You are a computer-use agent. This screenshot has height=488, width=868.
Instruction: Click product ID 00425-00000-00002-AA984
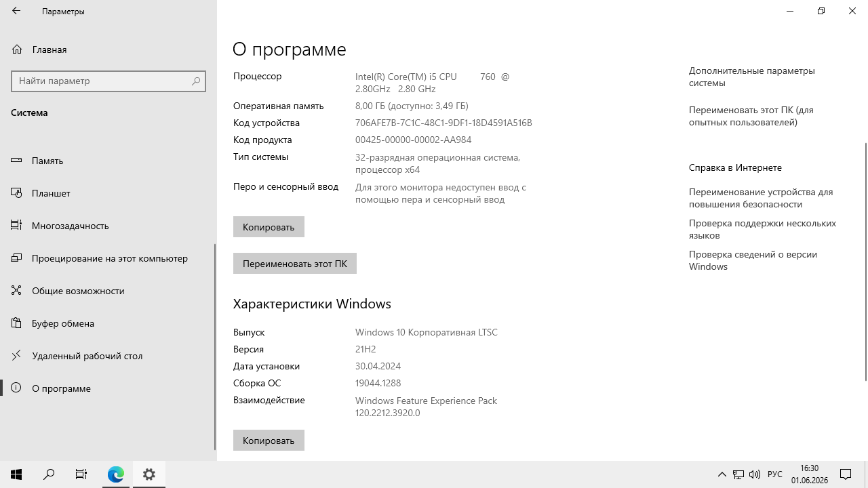[x=413, y=140]
